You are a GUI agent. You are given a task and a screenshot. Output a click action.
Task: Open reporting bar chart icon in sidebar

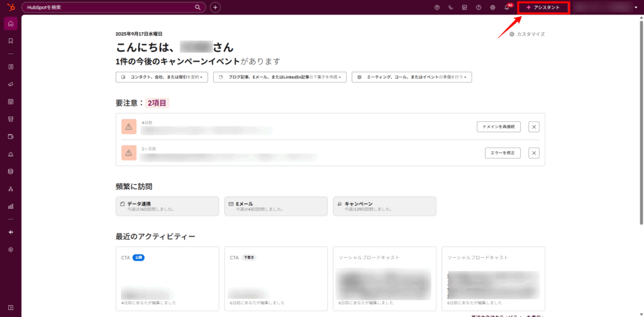coord(11,206)
